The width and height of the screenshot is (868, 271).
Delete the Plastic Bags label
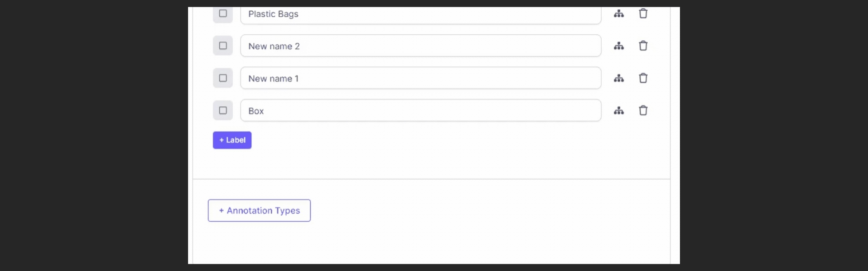(x=643, y=14)
